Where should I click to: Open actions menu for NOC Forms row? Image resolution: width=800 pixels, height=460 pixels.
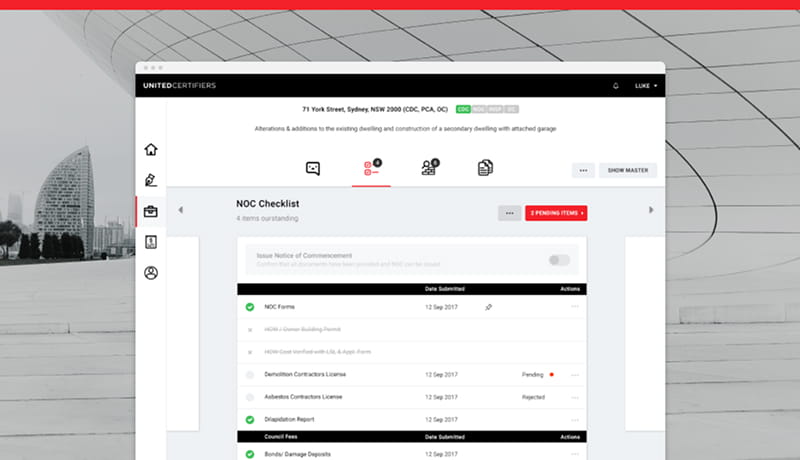575,306
